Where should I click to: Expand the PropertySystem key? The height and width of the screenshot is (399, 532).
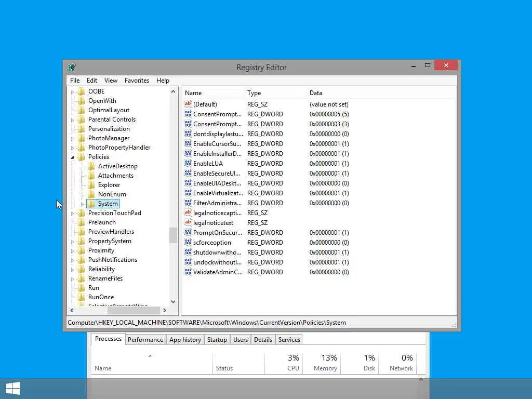tap(72, 242)
